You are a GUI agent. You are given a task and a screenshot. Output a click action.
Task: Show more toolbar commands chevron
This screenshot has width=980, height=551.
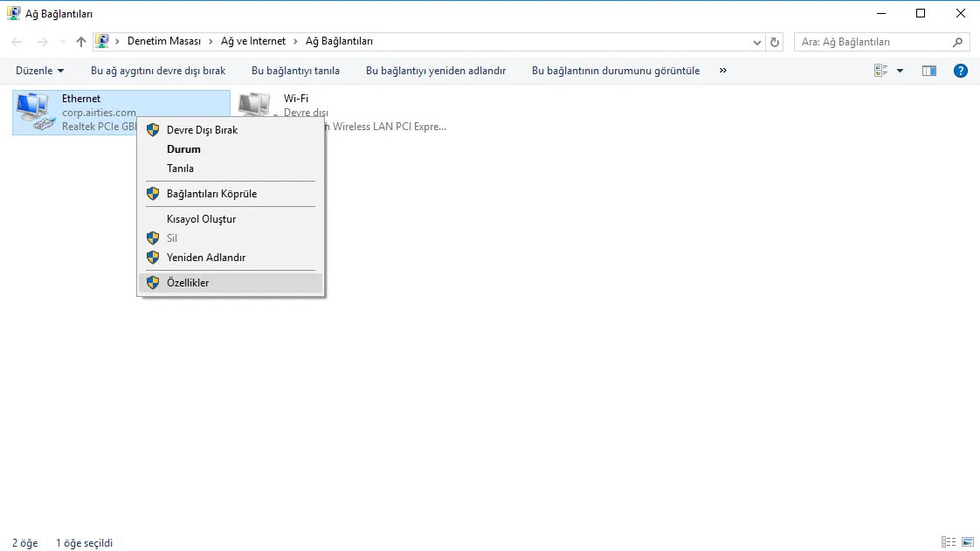(x=722, y=71)
